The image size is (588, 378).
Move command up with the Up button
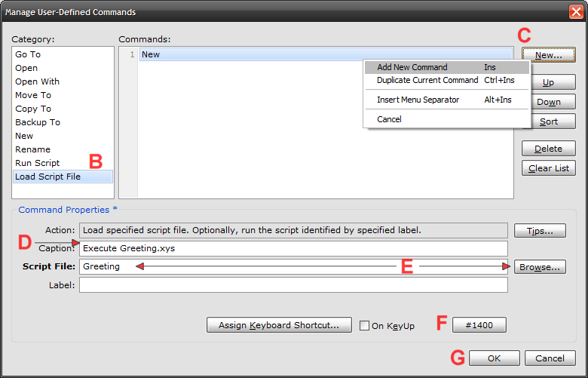pos(553,82)
